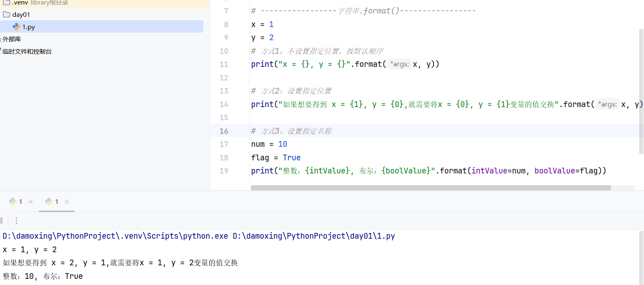
Task: Click the *args hint on line 14
Action: click(x=607, y=104)
